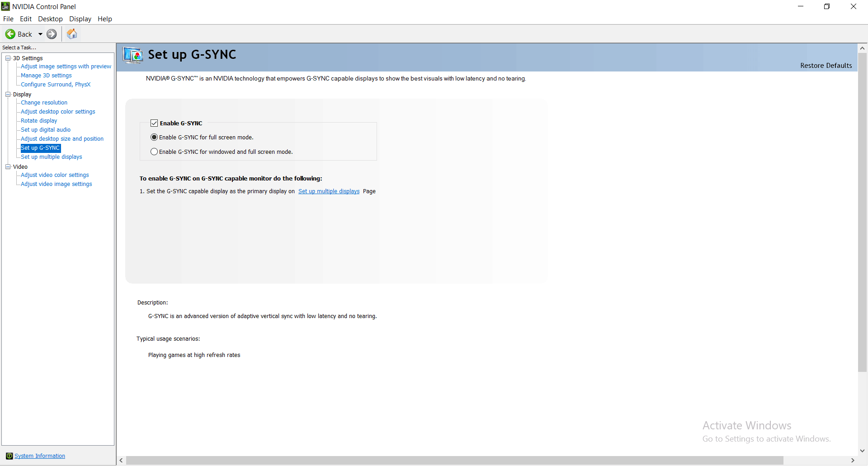The height and width of the screenshot is (466, 868).
Task: Click the horizontal scrollbar thumb
Action: pos(454,461)
